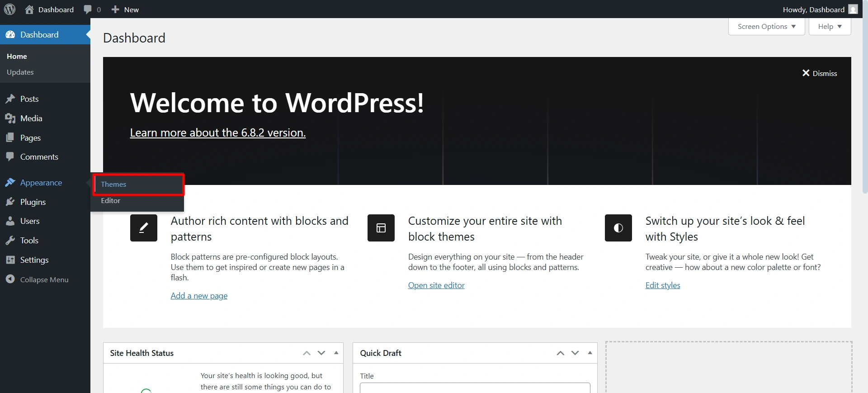868x393 pixels.
Task: Click the Dashboard sidebar heading label
Action: (x=39, y=35)
